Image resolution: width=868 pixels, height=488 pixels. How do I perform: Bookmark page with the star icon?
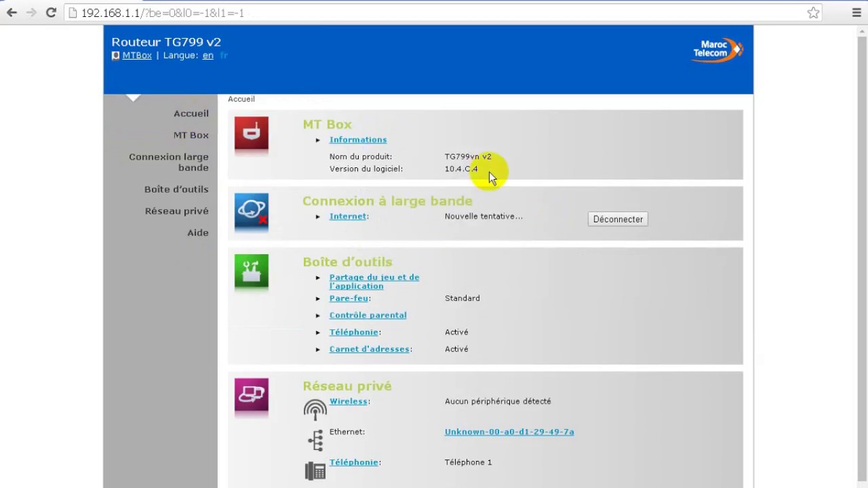(813, 13)
